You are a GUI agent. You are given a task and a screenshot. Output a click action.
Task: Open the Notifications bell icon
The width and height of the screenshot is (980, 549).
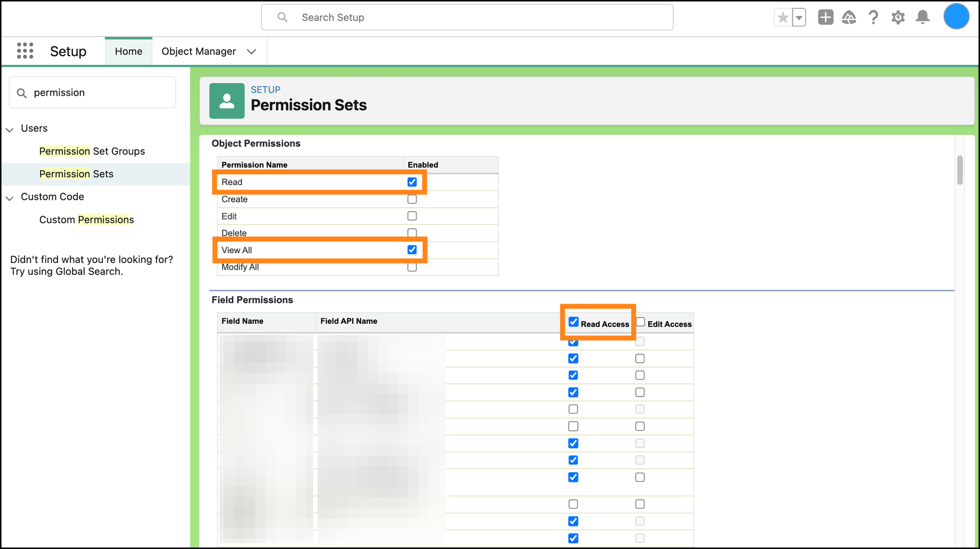click(923, 18)
